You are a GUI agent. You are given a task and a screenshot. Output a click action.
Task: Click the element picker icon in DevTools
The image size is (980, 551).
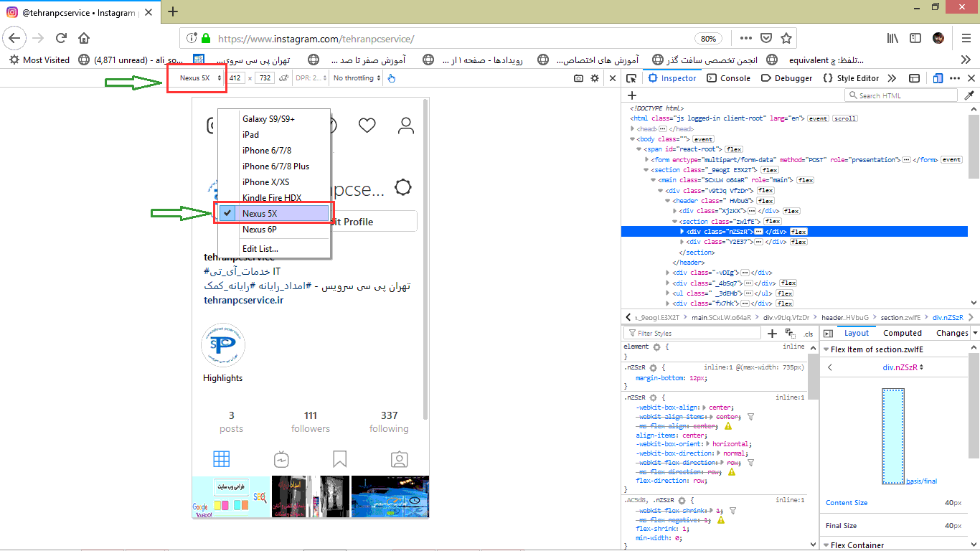pyautogui.click(x=631, y=78)
